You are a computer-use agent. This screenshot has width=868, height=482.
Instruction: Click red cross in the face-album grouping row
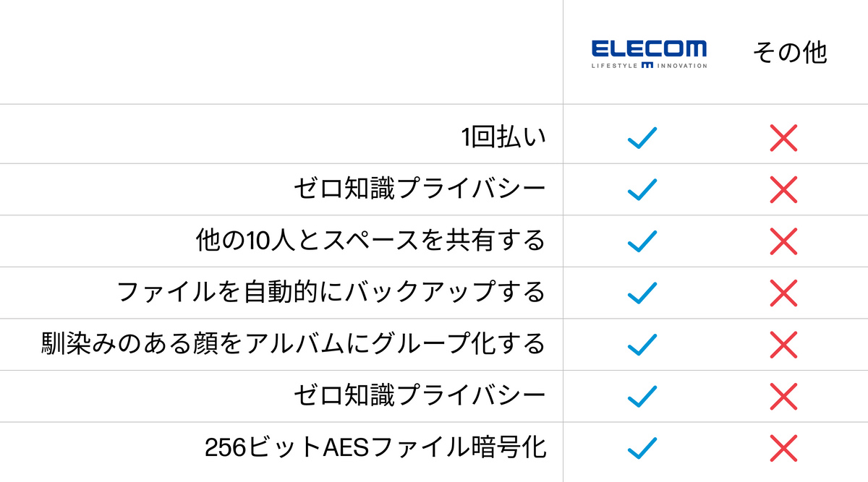pyautogui.click(x=783, y=344)
